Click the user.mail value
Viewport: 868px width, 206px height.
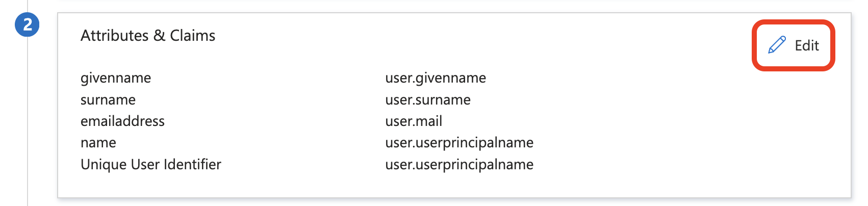[x=414, y=121]
